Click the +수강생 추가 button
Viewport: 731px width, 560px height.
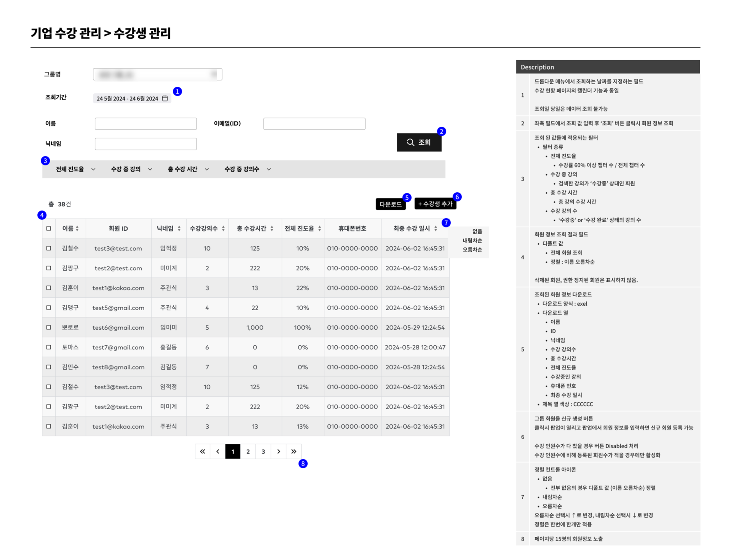click(x=435, y=204)
